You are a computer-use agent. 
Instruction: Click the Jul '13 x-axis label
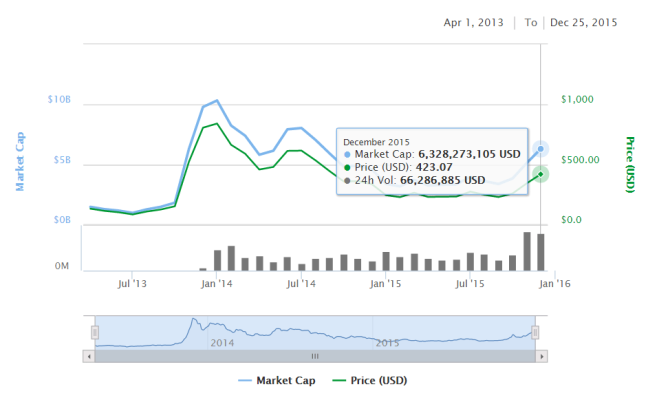point(132,284)
